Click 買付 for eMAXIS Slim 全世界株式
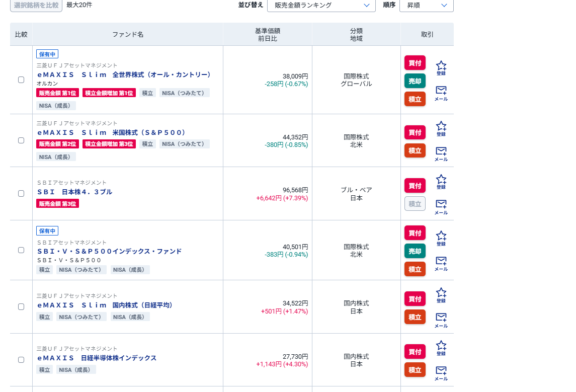Viewport: 576px width, 392px height. pyautogui.click(x=415, y=63)
